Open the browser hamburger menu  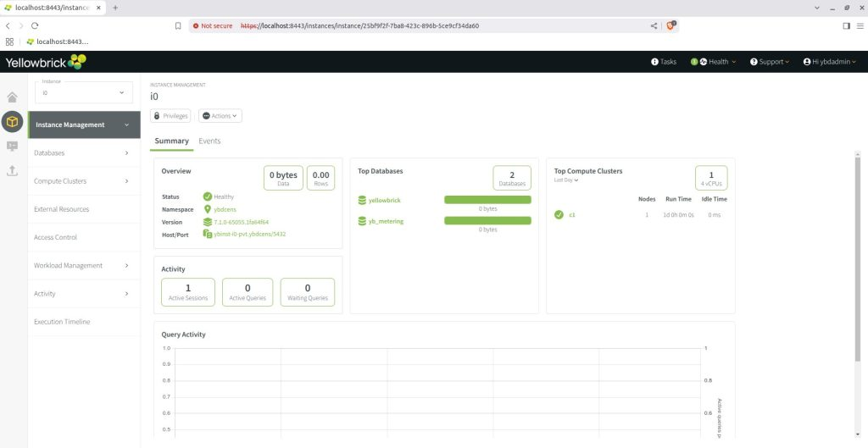coord(860,25)
